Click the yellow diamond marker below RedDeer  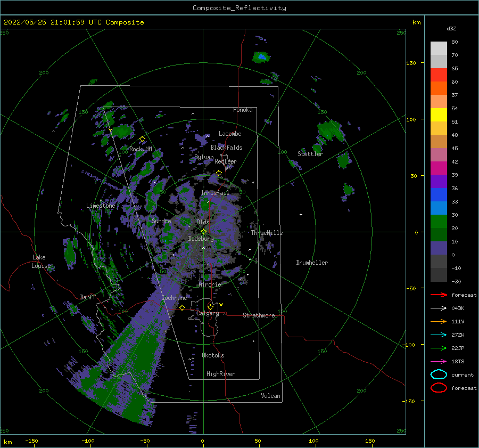[219, 173]
